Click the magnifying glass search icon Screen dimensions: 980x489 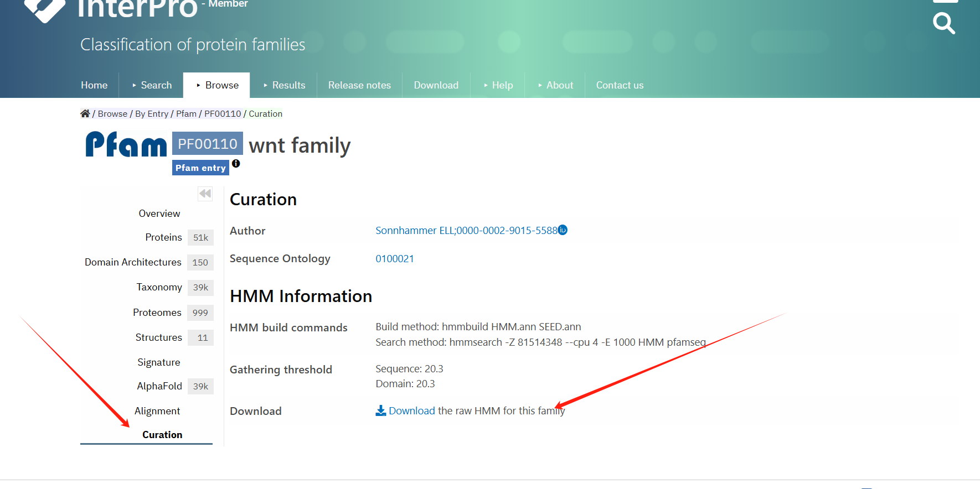pyautogui.click(x=943, y=23)
